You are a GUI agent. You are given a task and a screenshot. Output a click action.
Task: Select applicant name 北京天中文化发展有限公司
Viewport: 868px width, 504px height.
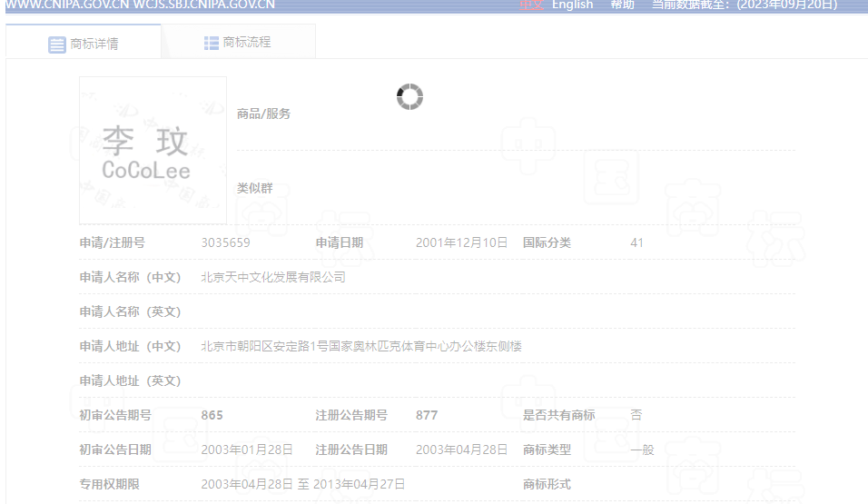pos(273,277)
